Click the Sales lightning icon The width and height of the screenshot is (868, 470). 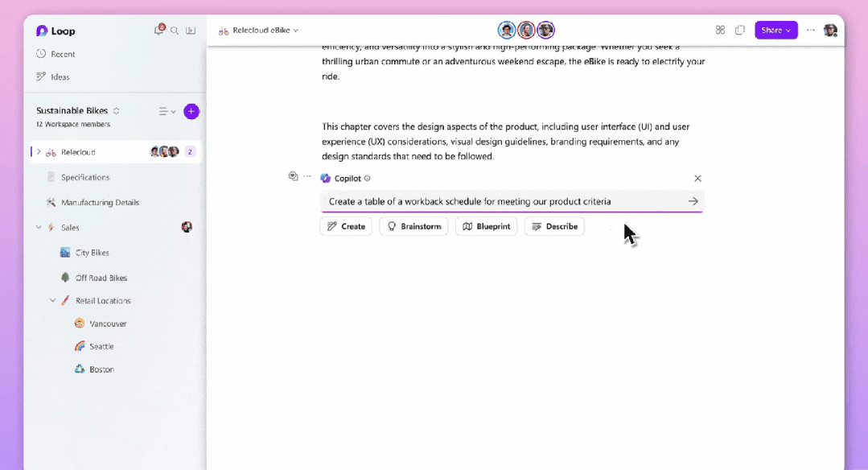point(51,228)
